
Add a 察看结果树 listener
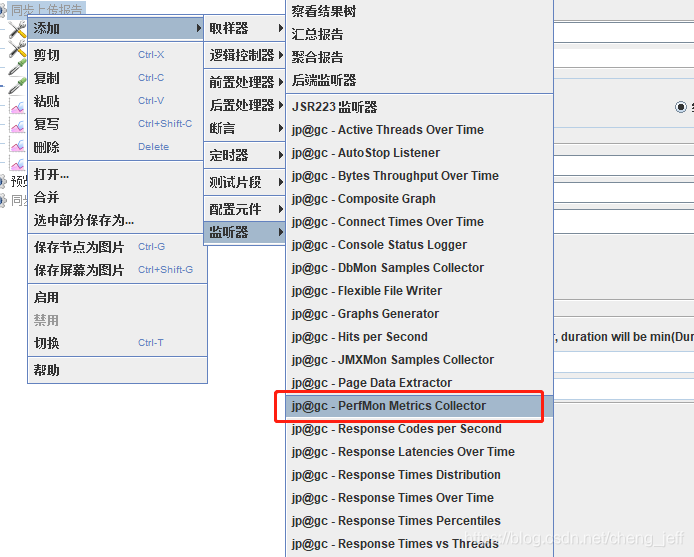click(420, 12)
